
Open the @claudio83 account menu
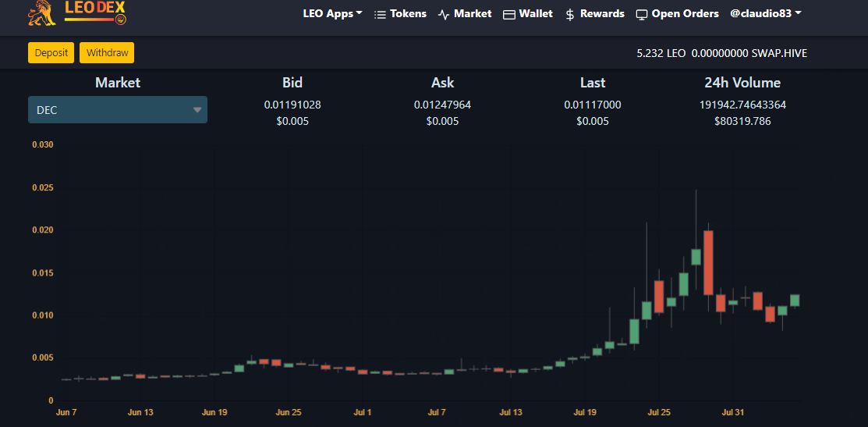[766, 14]
